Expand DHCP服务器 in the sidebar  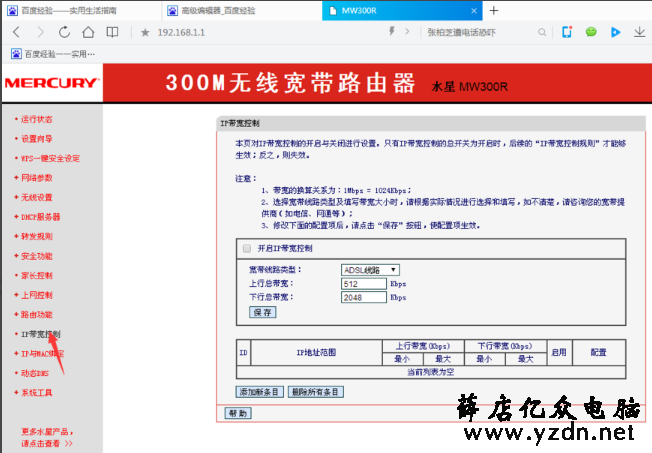coord(40,217)
